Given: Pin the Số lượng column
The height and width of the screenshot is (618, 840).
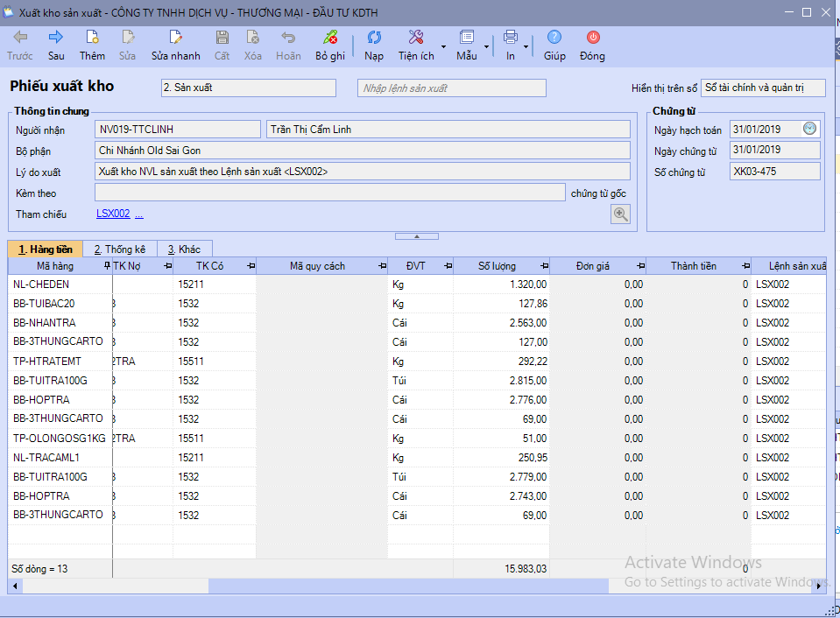Looking at the screenshot, I should coord(544,265).
